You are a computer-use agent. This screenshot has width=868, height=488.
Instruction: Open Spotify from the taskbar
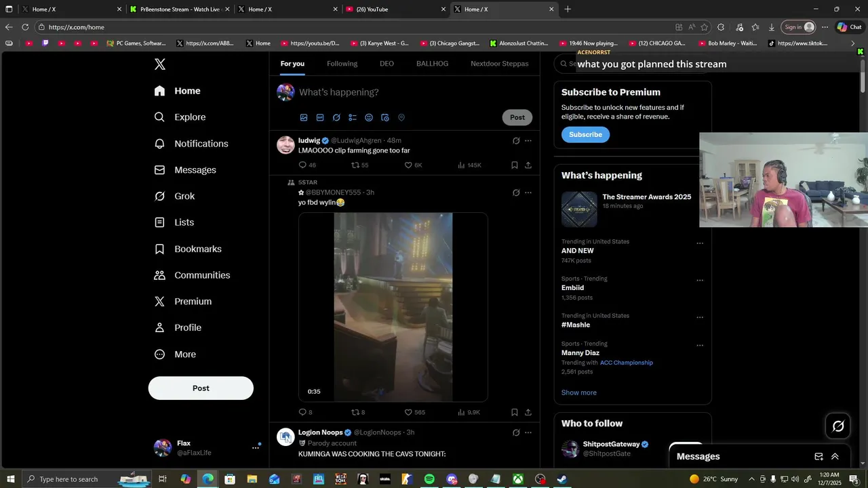pyautogui.click(x=429, y=479)
